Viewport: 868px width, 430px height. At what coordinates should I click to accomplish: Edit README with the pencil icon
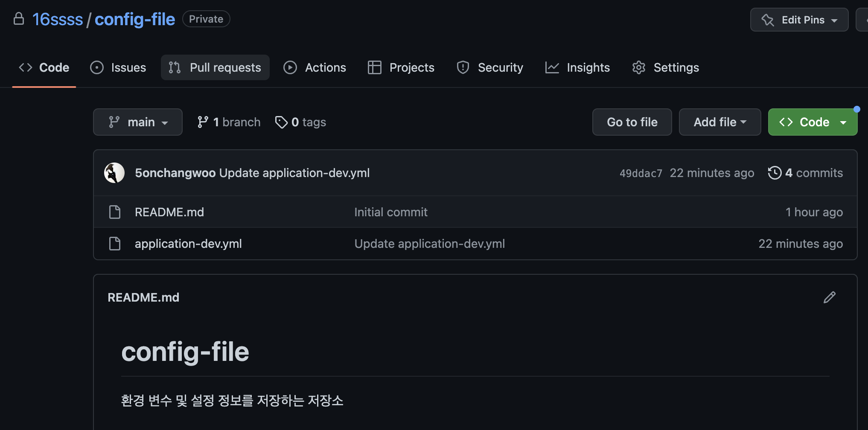pyautogui.click(x=830, y=297)
